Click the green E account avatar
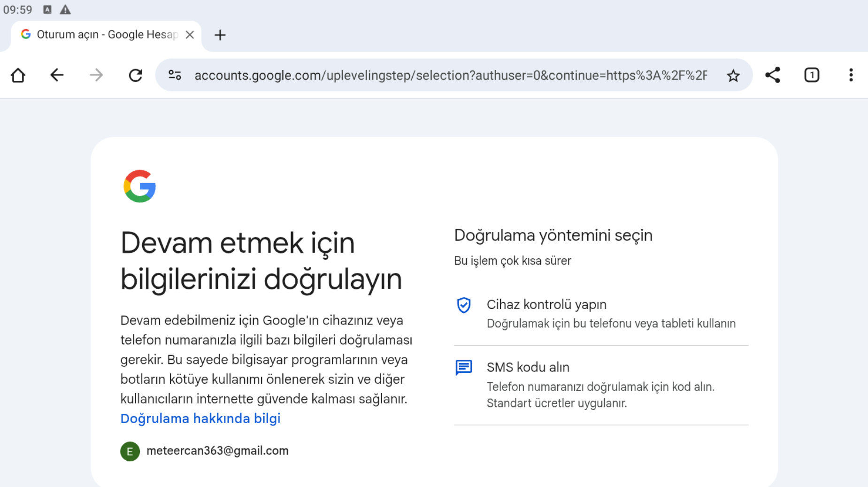This screenshot has height=487, width=868. [130, 451]
